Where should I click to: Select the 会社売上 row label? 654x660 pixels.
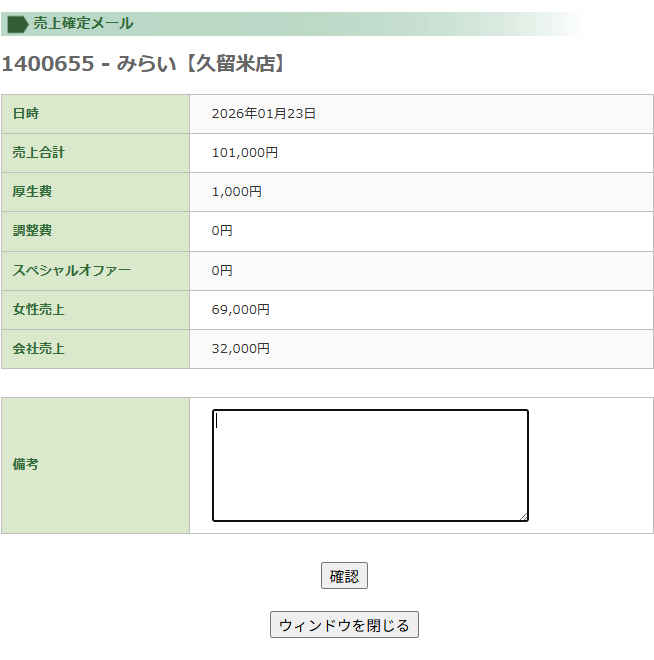[x=39, y=349]
